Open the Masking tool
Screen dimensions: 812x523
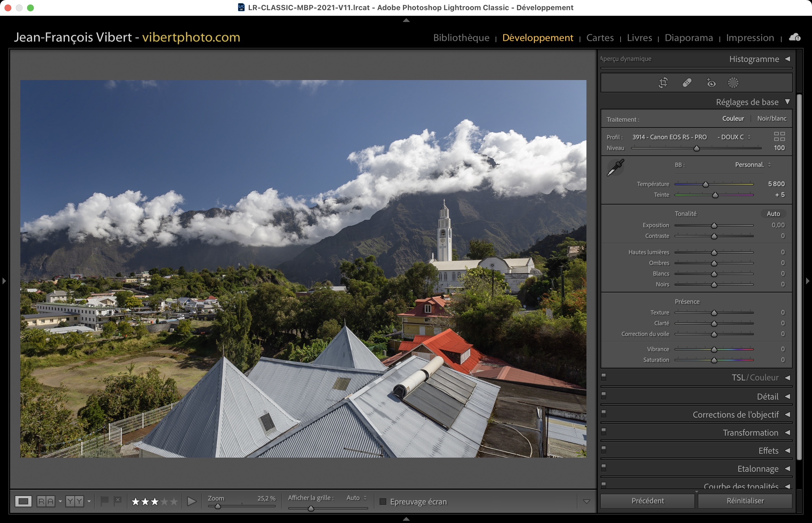coord(733,83)
